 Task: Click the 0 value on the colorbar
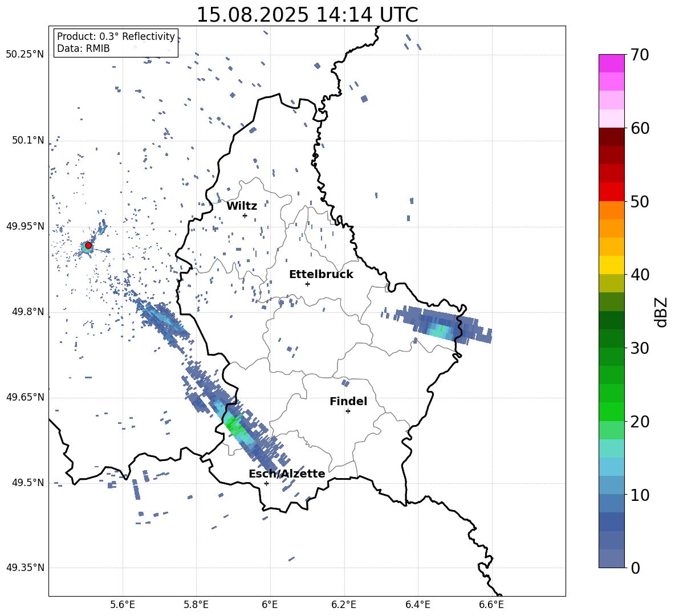[x=635, y=568]
